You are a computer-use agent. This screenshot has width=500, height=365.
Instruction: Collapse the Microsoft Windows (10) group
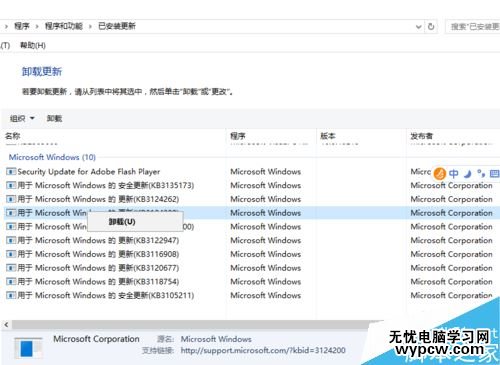pos(52,157)
